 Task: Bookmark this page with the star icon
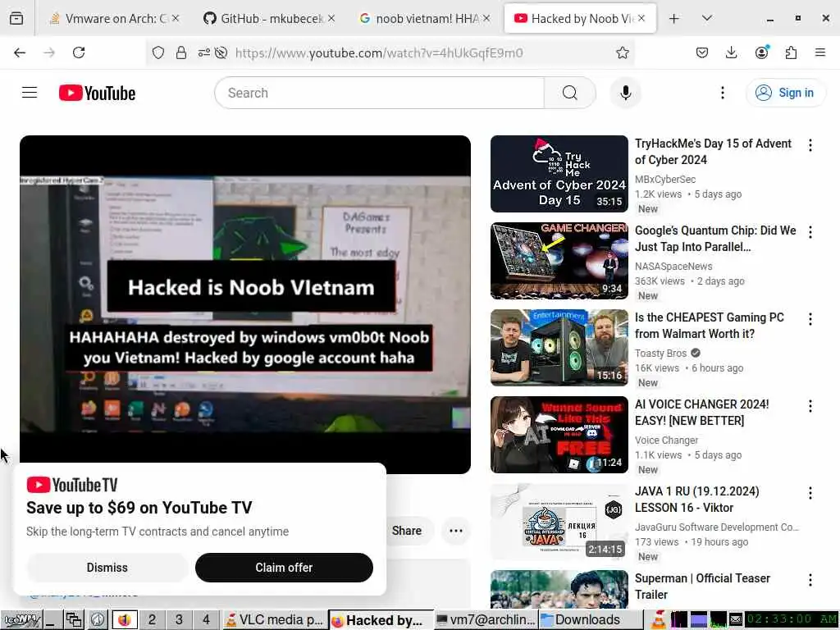pos(622,52)
